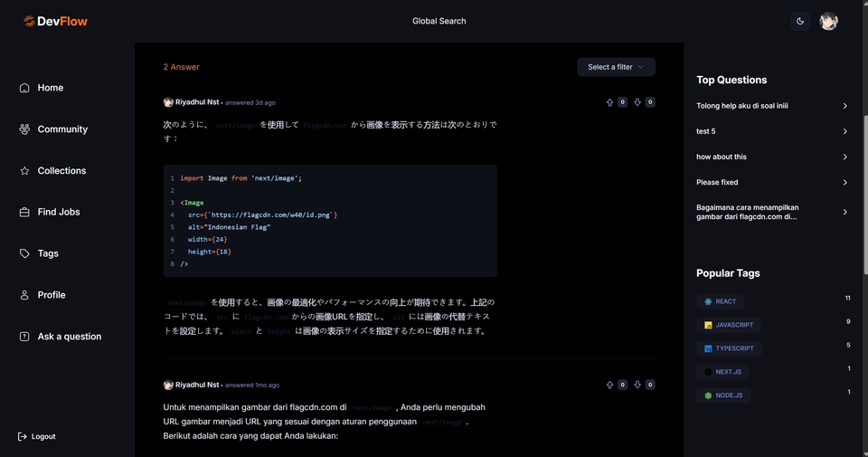Screen dimensions: 868x457
Task: Go to Collections page
Action: (x=61, y=171)
